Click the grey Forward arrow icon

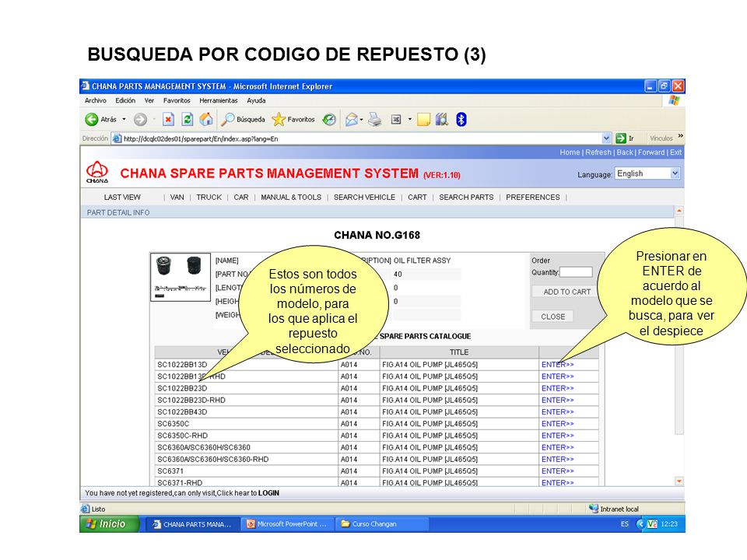point(140,119)
